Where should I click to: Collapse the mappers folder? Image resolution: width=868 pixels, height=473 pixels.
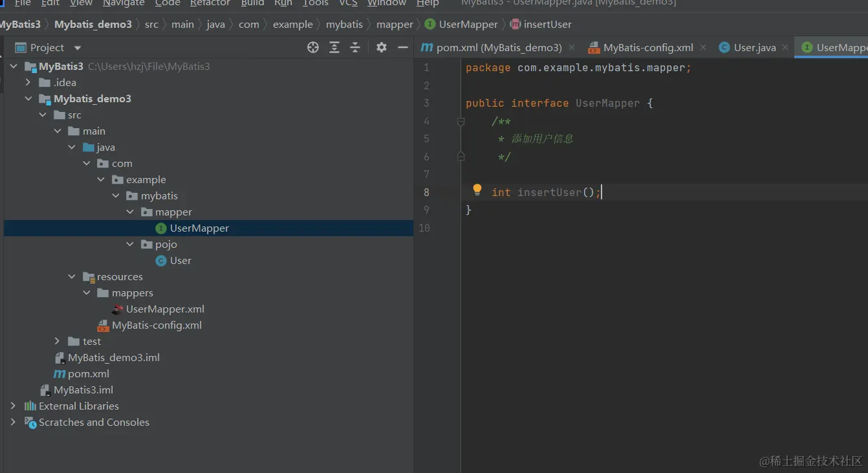(x=87, y=292)
